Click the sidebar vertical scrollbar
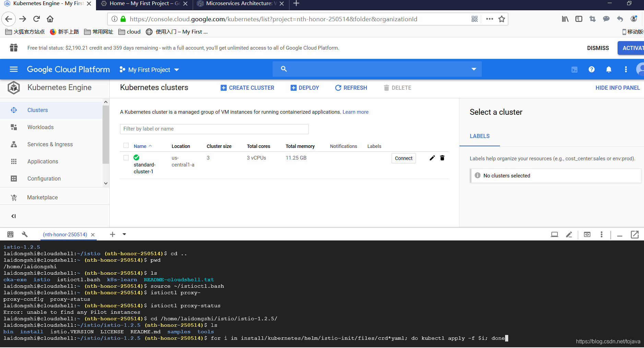 tap(106, 135)
